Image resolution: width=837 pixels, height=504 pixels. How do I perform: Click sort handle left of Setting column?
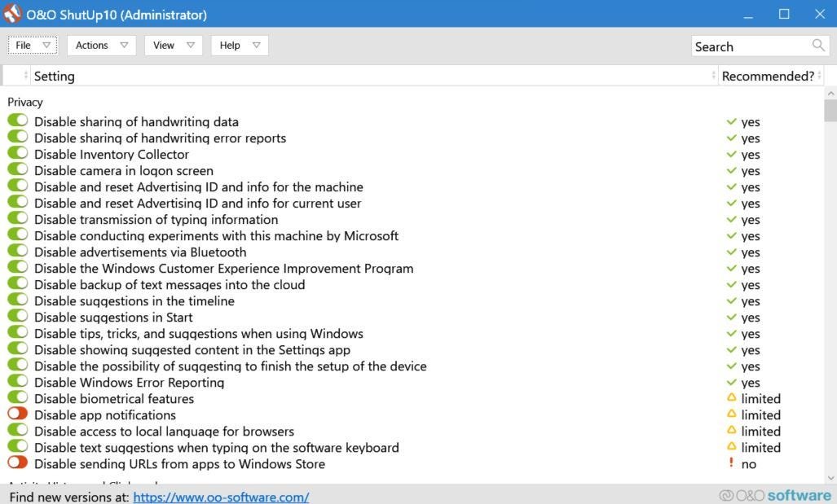click(25, 76)
